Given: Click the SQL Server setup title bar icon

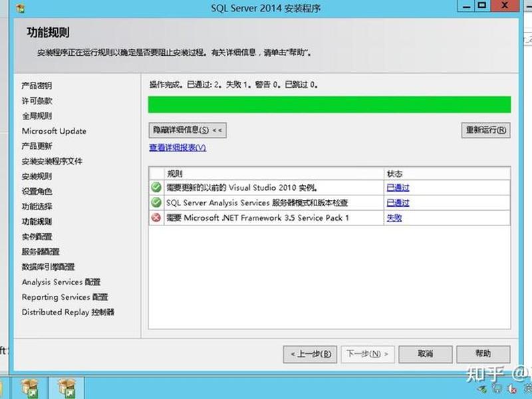Looking at the screenshot, I should point(21,7).
